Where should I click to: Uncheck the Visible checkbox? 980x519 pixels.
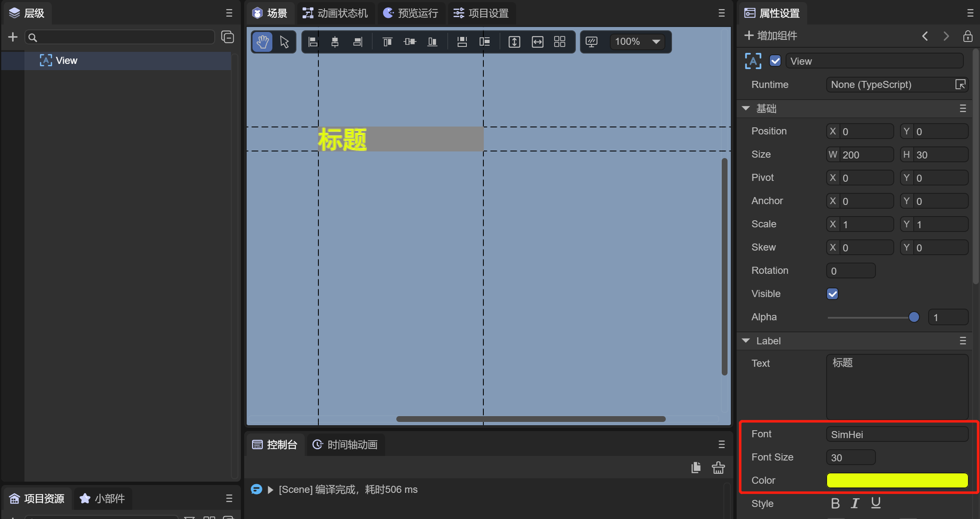coord(832,294)
